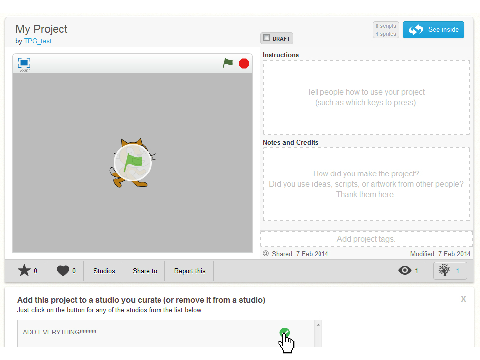The image size is (480, 360).
Task: Toggle the green checkmark for the listed studio
Action: pos(285,332)
